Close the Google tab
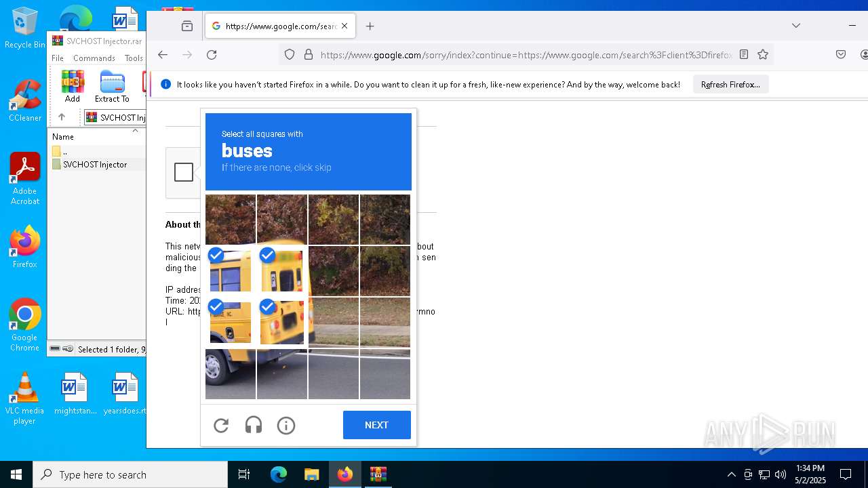Screen dimensions: 868x488 click(x=344, y=26)
